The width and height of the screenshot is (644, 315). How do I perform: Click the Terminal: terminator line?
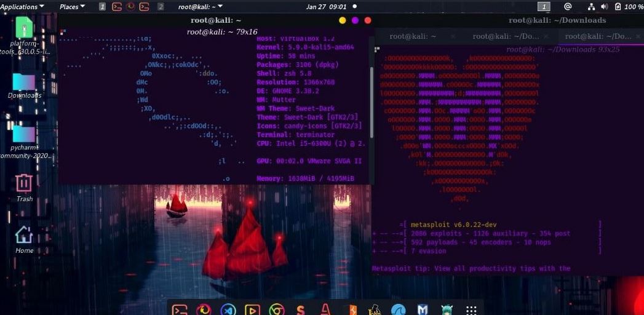click(296, 134)
